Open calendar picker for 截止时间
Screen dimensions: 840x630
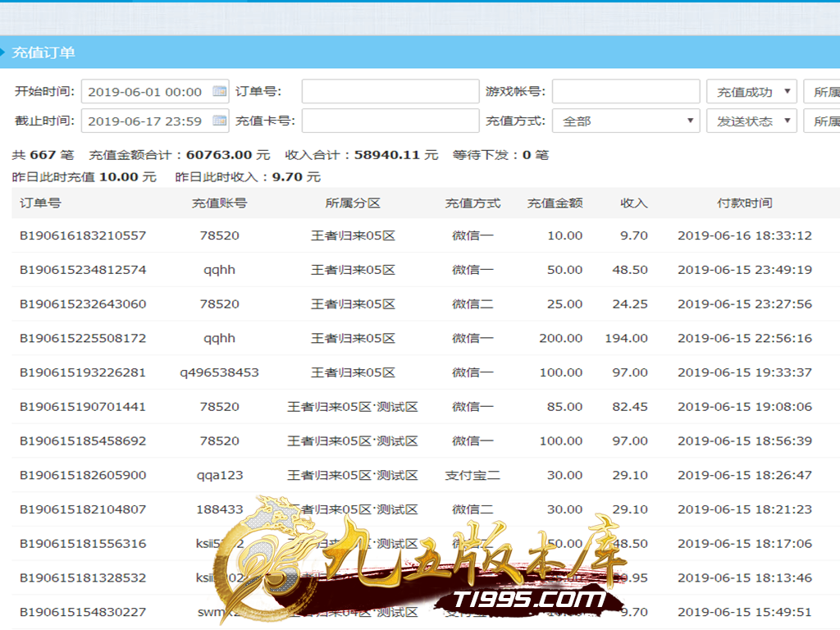pyautogui.click(x=219, y=121)
